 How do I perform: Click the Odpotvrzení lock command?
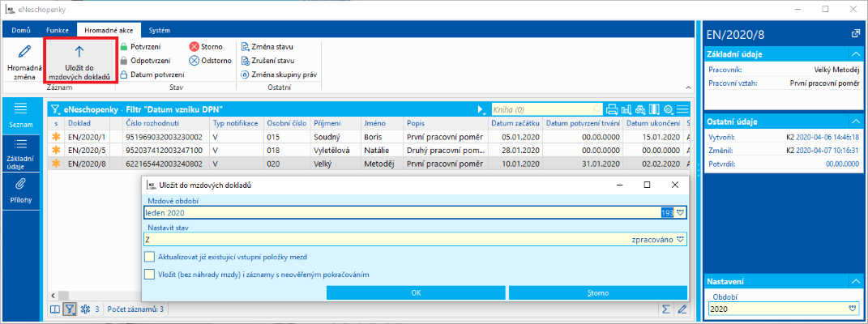[146, 60]
